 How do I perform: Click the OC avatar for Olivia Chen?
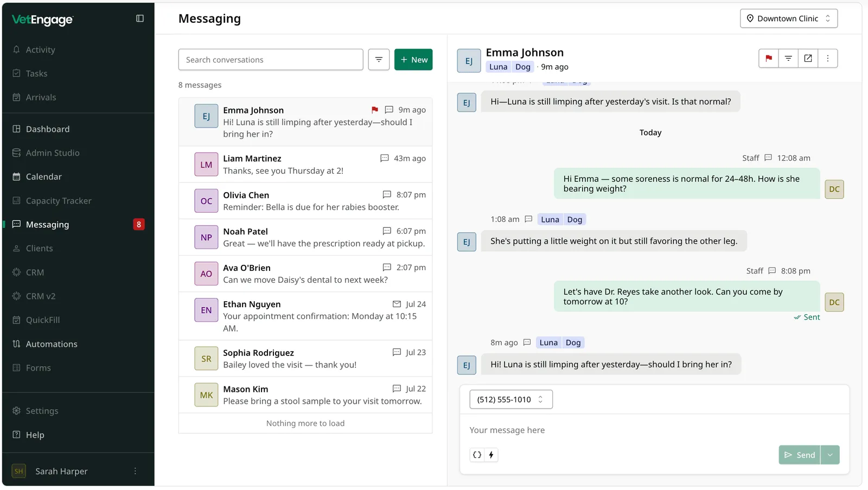206,201
